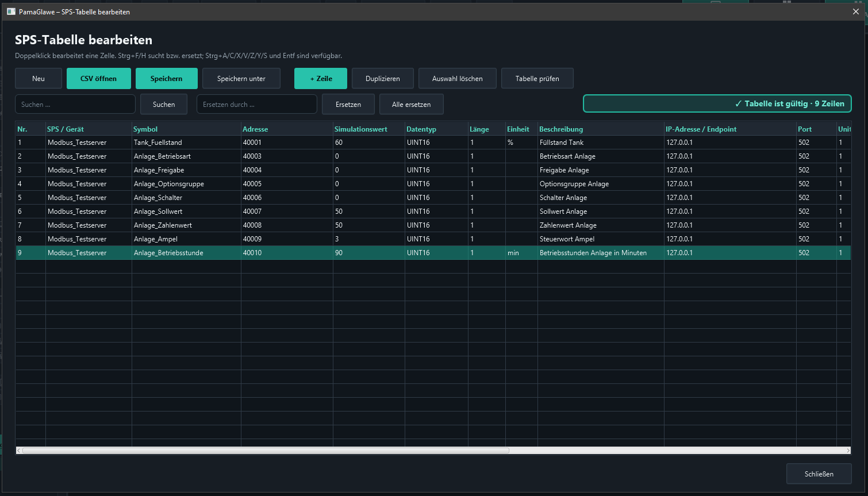Click the Steuerwort Ampel description cell
The image size is (868, 496).
[x=601, y=239]
